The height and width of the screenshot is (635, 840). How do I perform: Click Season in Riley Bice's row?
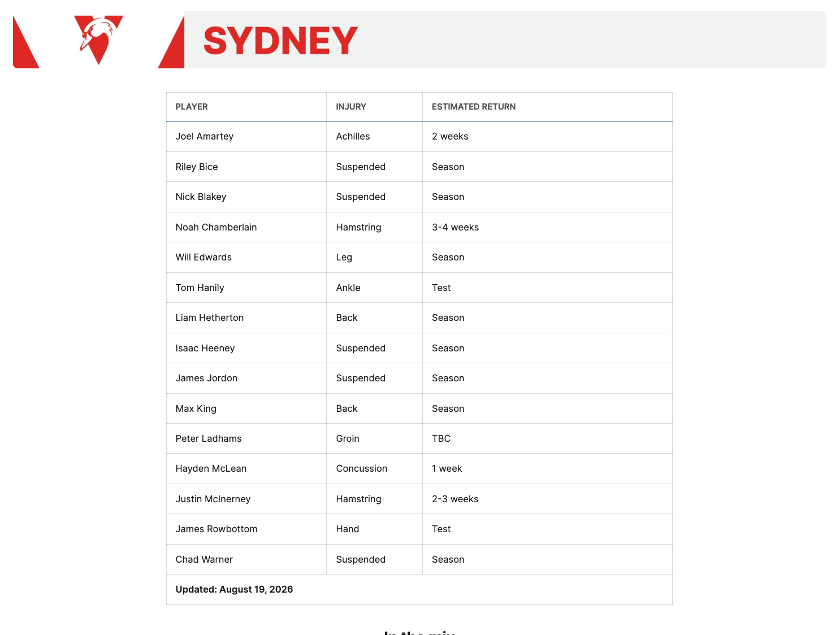[x=448, y=167]
